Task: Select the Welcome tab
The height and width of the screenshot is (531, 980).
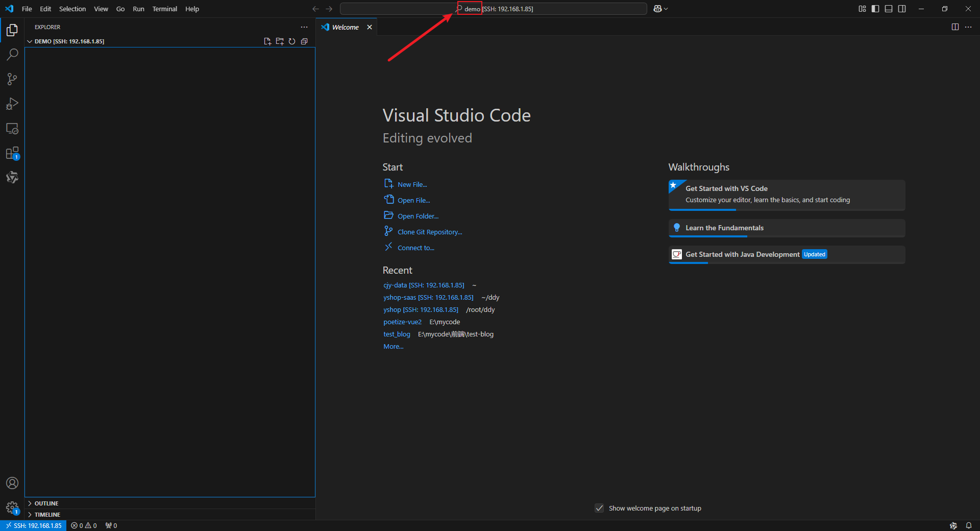Action: 346,27
